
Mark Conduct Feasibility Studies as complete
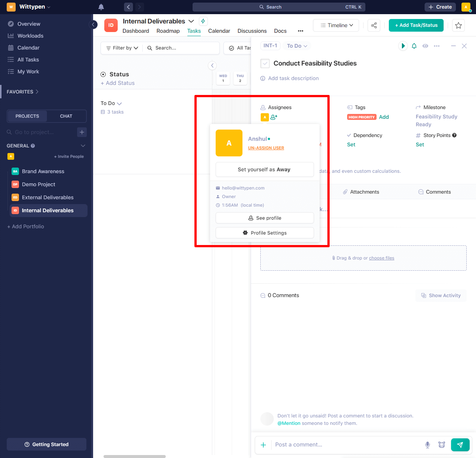[265, 63]
